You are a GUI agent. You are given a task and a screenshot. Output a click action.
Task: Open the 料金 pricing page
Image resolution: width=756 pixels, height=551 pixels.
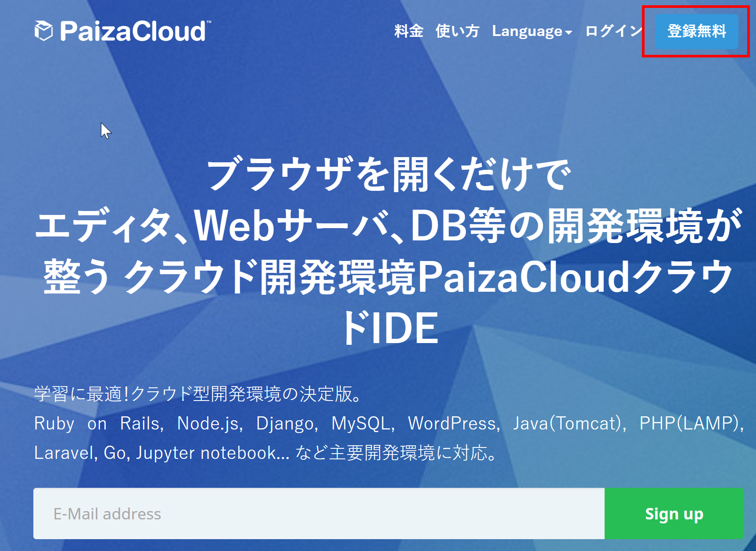[x=408, y=31]
